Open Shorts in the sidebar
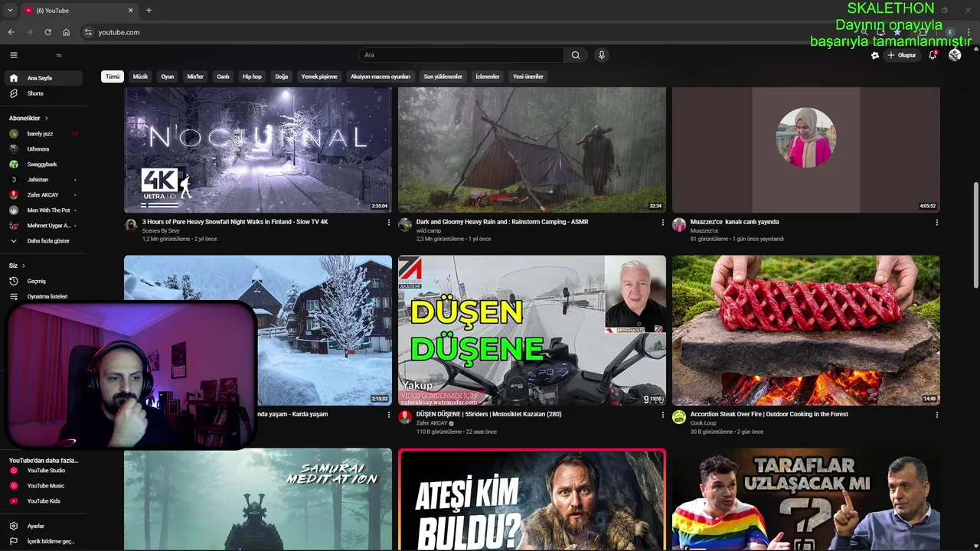The image size is (980, 551). coord(44,93)
